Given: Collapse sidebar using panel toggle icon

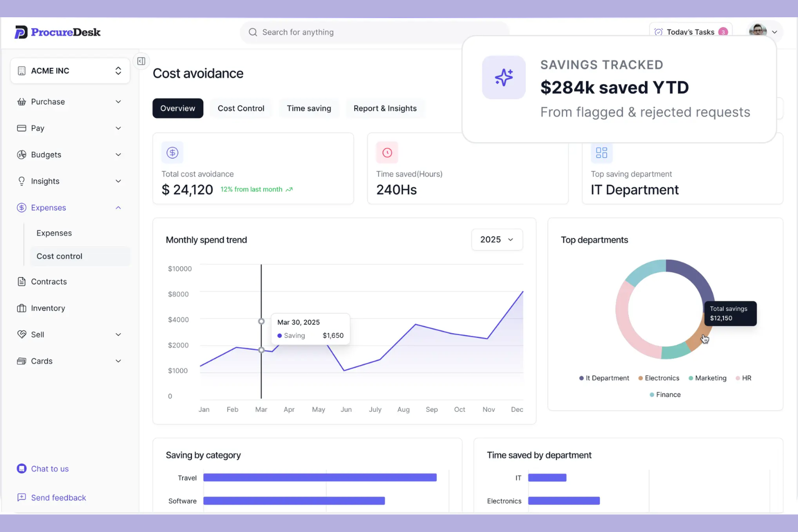Looking at the screenshot, I should 141,61.
